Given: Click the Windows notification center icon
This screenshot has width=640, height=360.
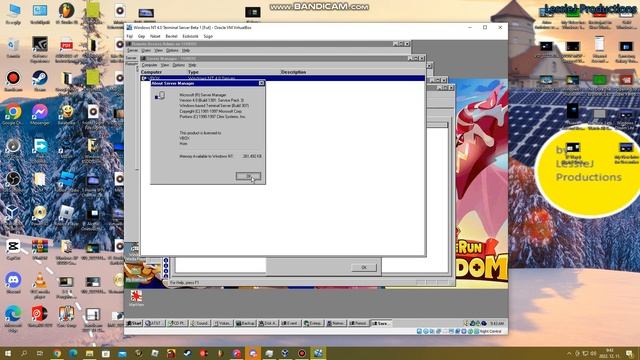Looking at the screenshot, I should [x=629, y=353].
